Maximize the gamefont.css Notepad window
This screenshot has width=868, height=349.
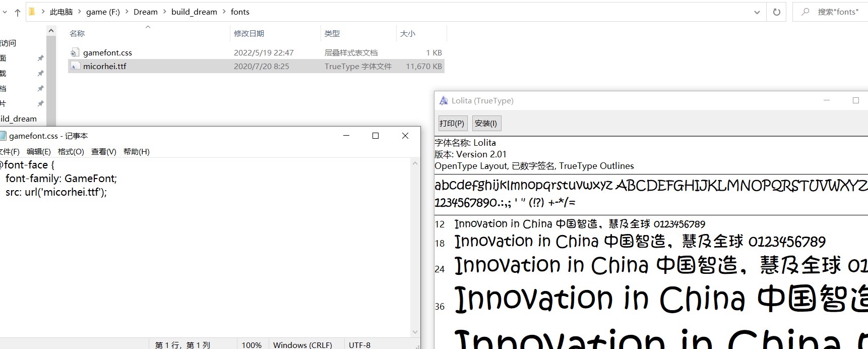point(376,136)
